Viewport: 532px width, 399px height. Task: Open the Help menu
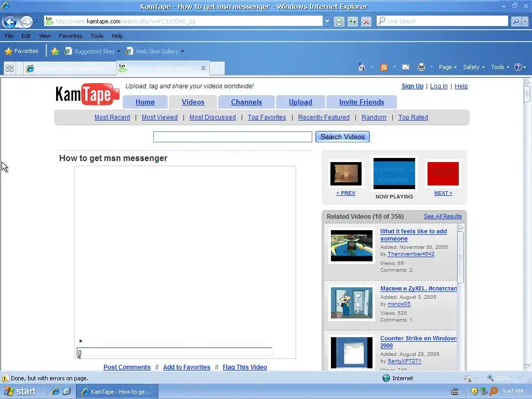click(x=117, y=36)
